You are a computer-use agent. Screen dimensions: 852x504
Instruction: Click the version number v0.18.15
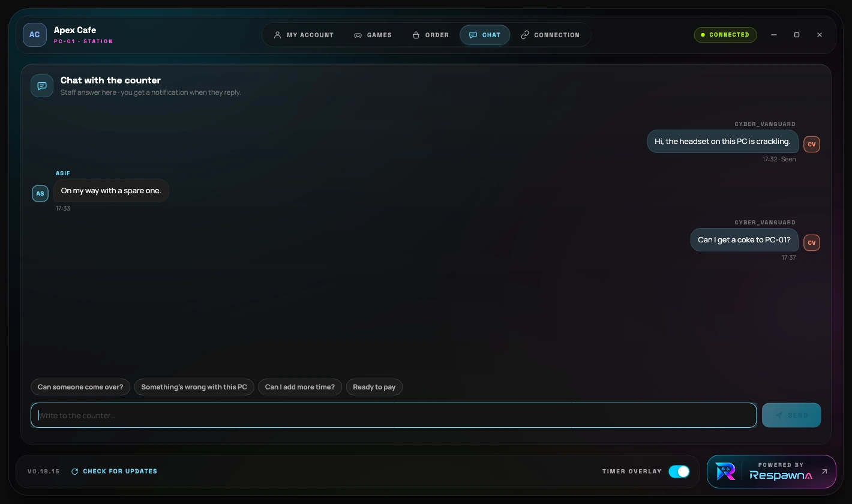[x=44, y=472]
